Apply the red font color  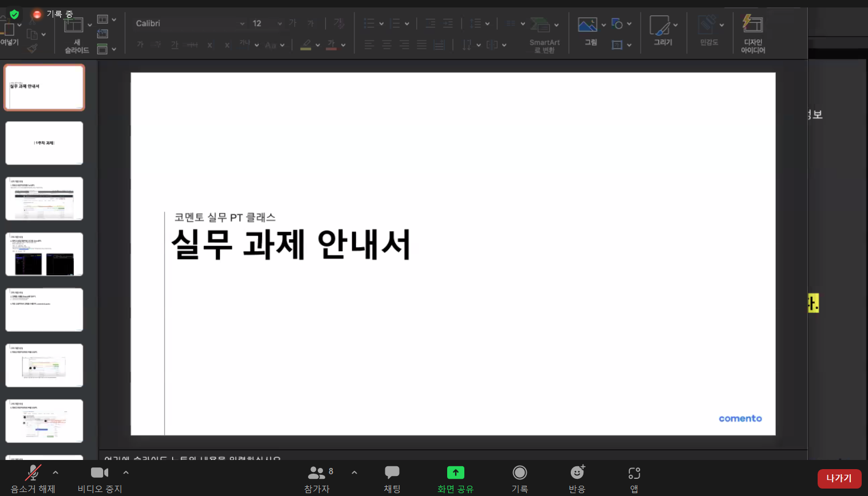[x=332, y=45]
